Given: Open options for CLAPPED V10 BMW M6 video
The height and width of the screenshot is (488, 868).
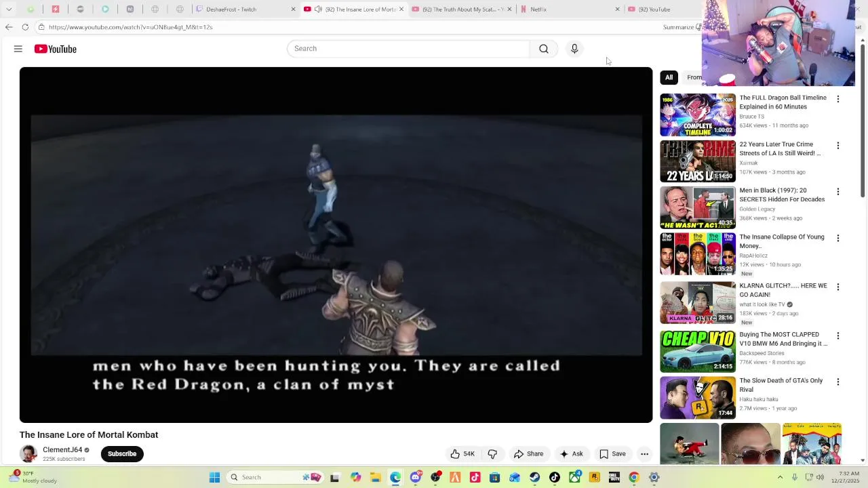Looking at the screenshot, I should [x=837, y=336].
